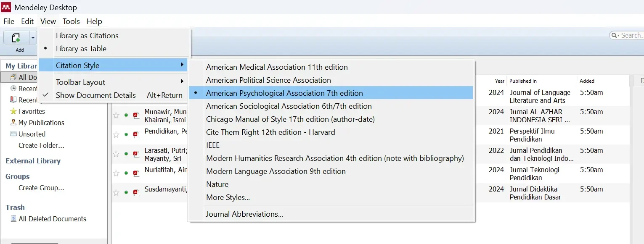Screen dimensions: 644x244
Task: Click the star on the Susdamayanti row
Action: [x=116, y=193]
